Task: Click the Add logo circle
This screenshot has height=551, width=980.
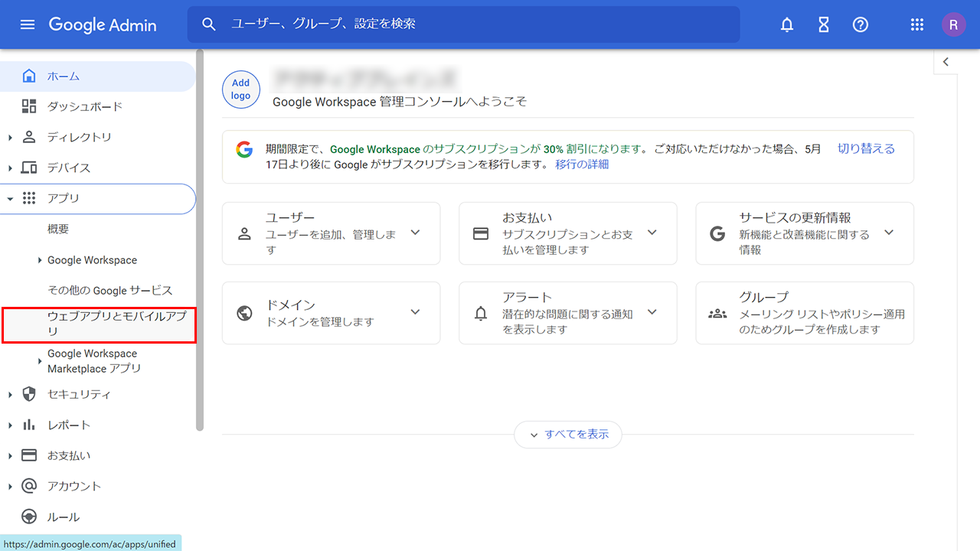Action: (240, 90)
